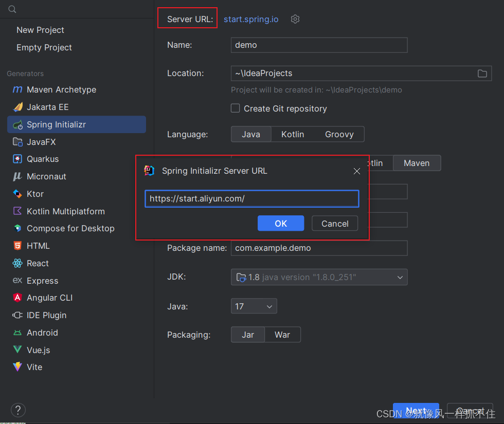Choose Groovy language option
The height and width of the screenshot is (424, 504).
point(339,134)
